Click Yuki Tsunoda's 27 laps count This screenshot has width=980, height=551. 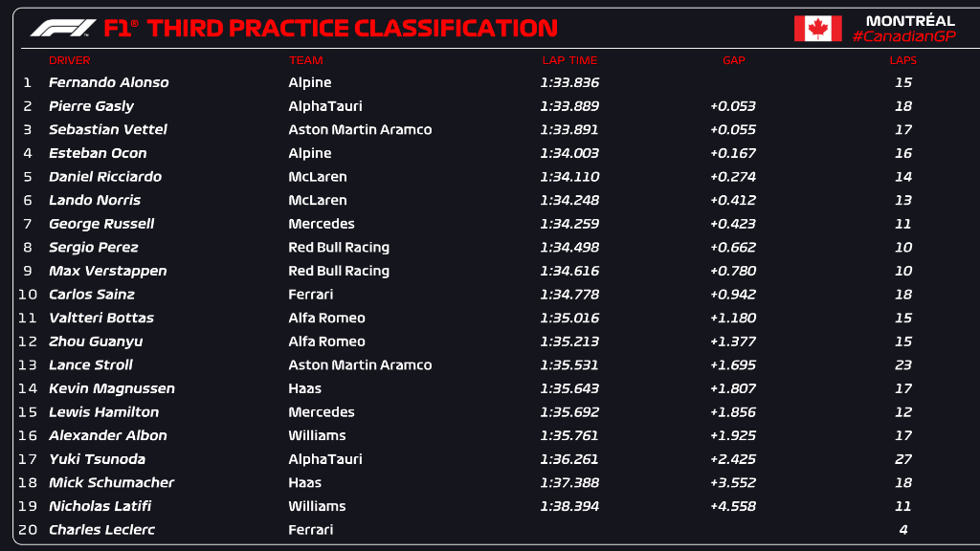pyautogui.click(x=902, y=459)
